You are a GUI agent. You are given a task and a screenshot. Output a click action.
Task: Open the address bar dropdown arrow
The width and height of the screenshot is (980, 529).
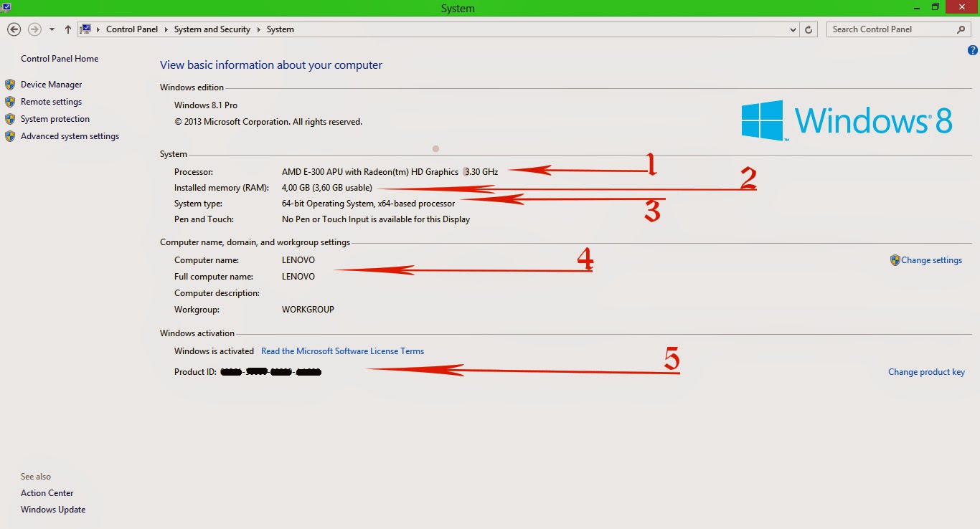[x=792, y=29]
